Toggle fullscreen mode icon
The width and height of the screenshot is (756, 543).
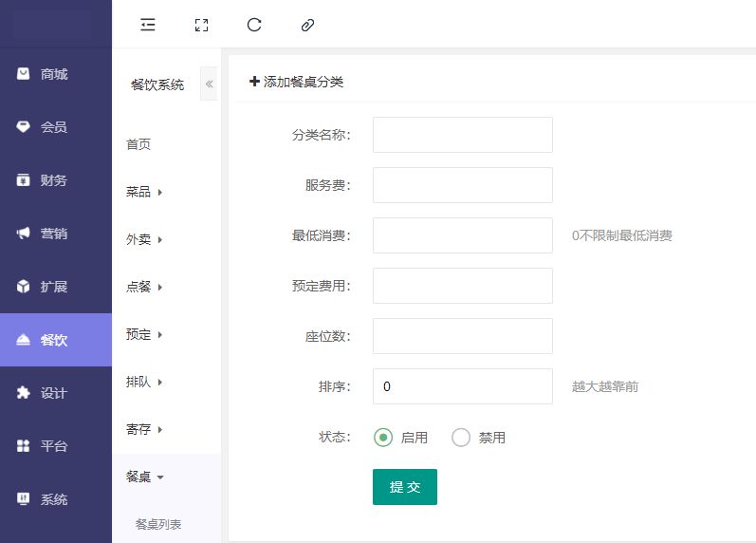[200, 26]
